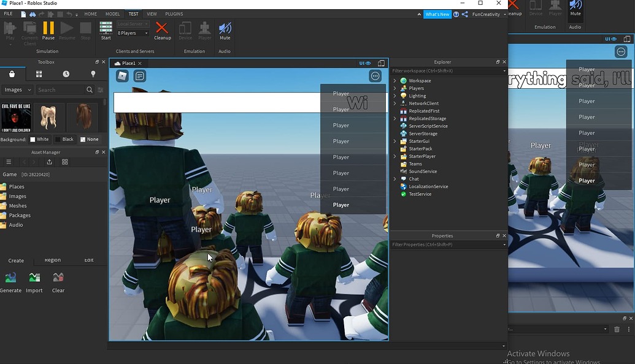Viewport: 635px width, 364px height.
Task: Open the Images category dropdown in Toolbox
Action: tap(17, 90)
